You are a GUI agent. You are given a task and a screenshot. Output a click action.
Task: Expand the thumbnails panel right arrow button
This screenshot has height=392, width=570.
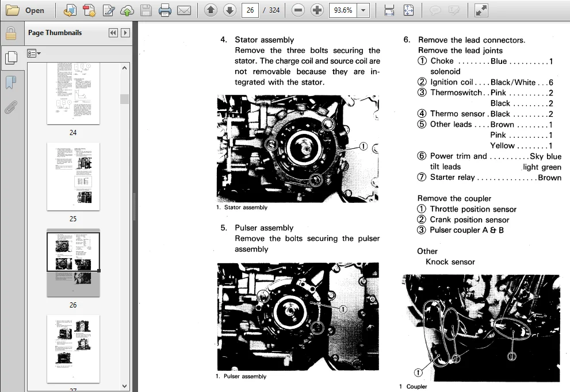(x=125, y=33)
